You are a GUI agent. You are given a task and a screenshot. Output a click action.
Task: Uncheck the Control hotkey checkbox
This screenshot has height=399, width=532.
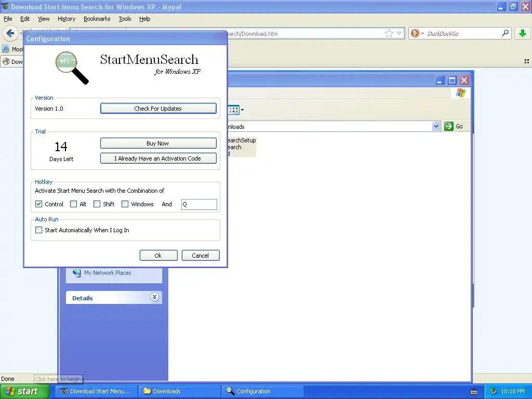(x=38, y=204)
